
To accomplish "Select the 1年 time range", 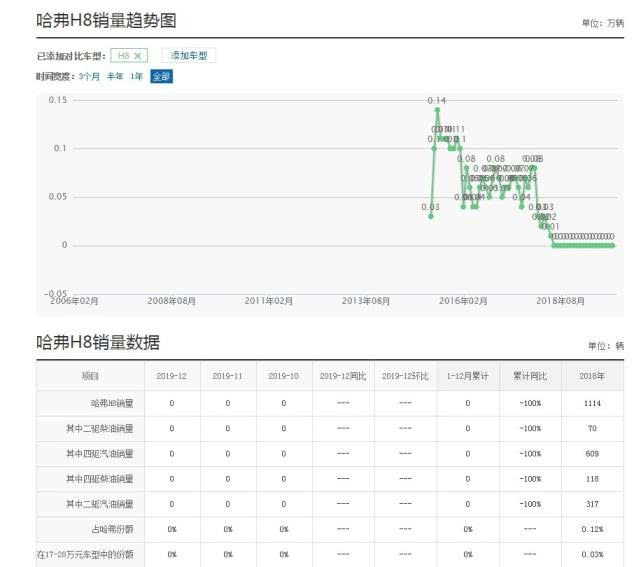I will tap(137, 76).
